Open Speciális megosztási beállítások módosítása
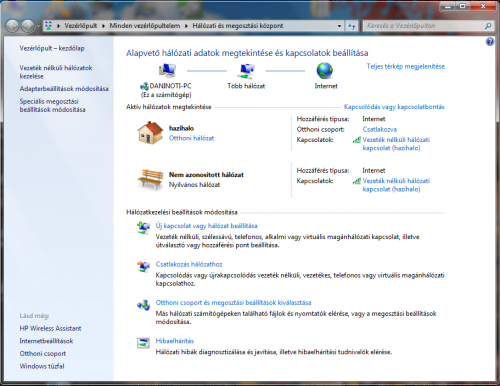The width and height of the screenshot is (500, 386). pyautogui.click(x=52, y=105)
